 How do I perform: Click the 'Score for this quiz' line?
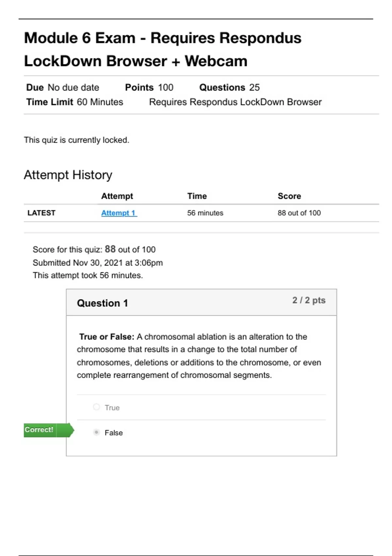click(94, 250)
